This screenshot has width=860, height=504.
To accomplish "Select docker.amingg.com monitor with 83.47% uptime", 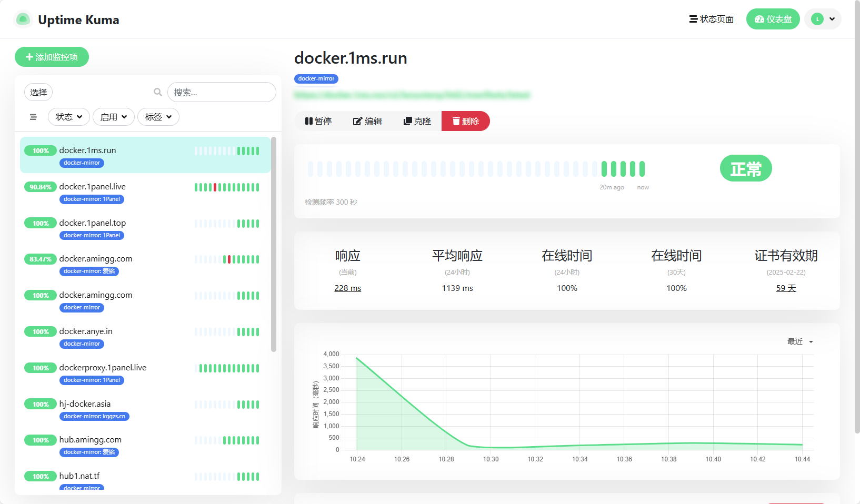I will (x=145, y=264).
